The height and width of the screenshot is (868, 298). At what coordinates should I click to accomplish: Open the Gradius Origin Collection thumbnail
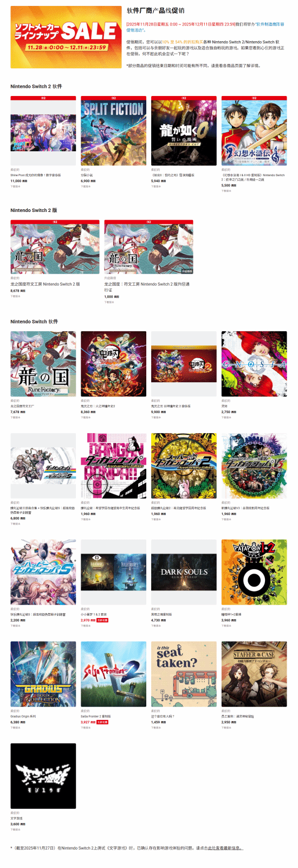(x=43, y=674)
